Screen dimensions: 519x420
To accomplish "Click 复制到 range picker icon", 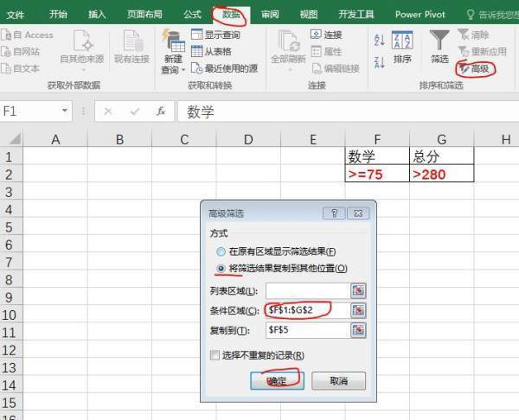I will 358,330.
